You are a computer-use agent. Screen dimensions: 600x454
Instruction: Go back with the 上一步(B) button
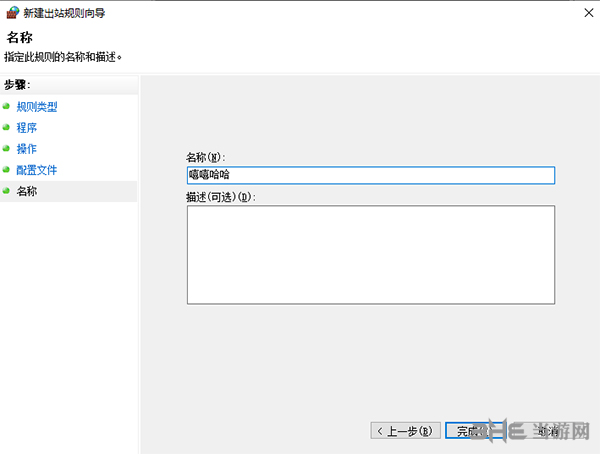(405, 431)
